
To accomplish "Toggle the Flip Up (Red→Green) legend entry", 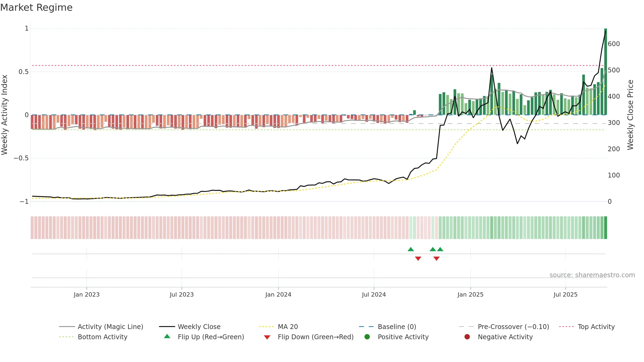I will coord(204,337).
